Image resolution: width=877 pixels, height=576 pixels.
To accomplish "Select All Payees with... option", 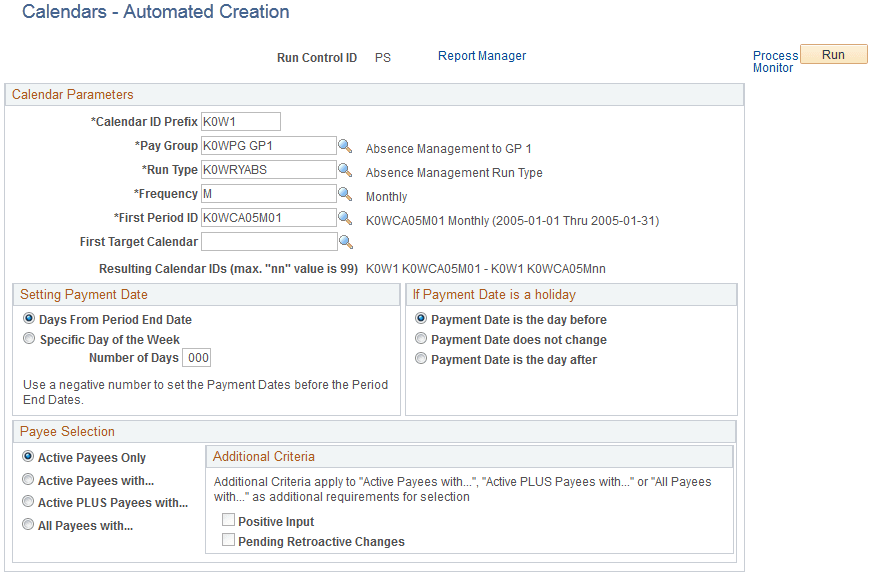I will pos(28,524).
